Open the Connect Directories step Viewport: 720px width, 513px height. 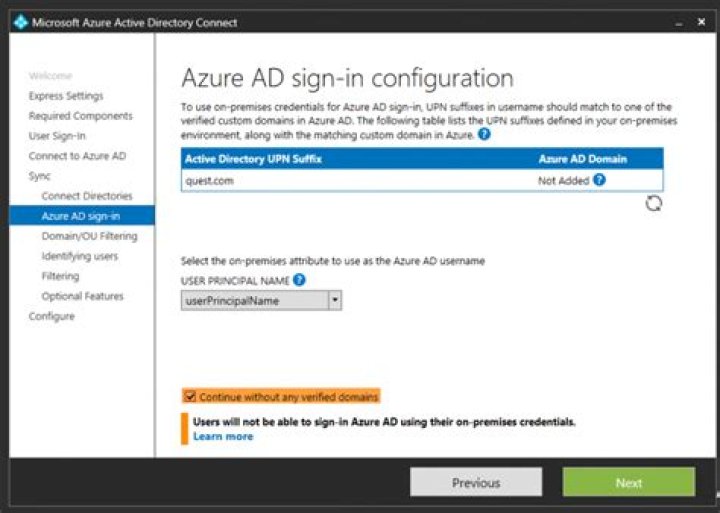coord(87,196)
